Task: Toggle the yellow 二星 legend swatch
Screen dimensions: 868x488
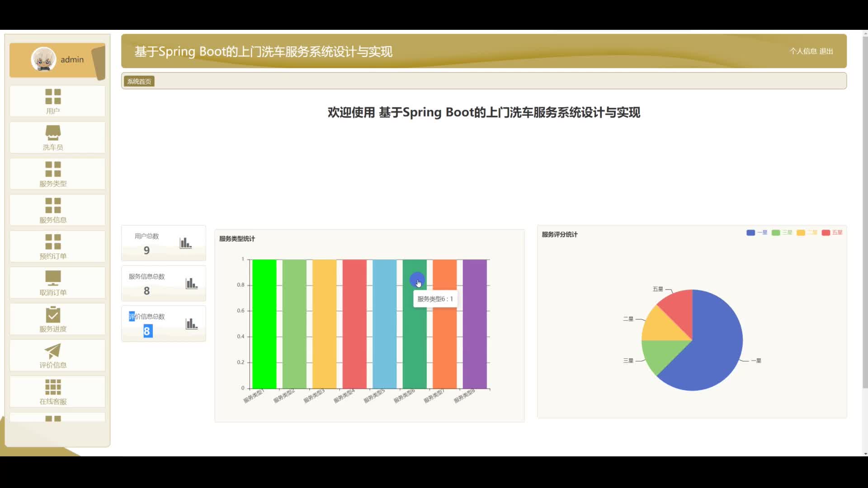Action: tap(801, 233)
